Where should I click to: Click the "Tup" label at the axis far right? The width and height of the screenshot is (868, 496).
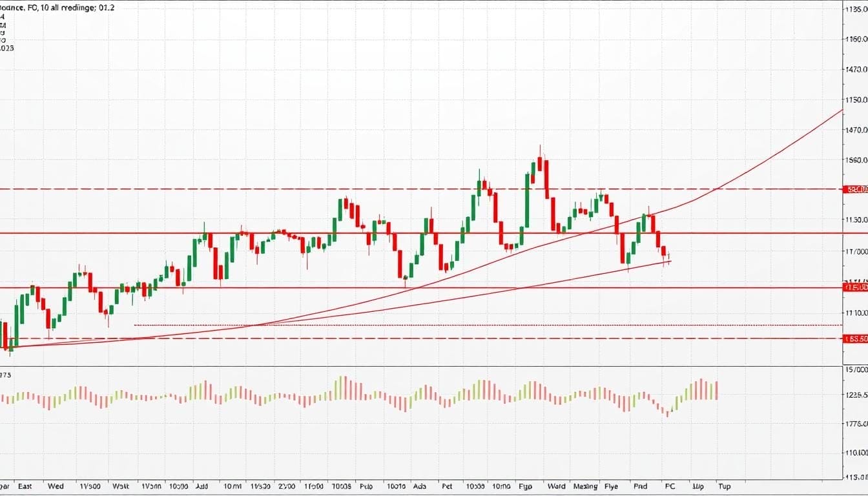pos(723,486)
